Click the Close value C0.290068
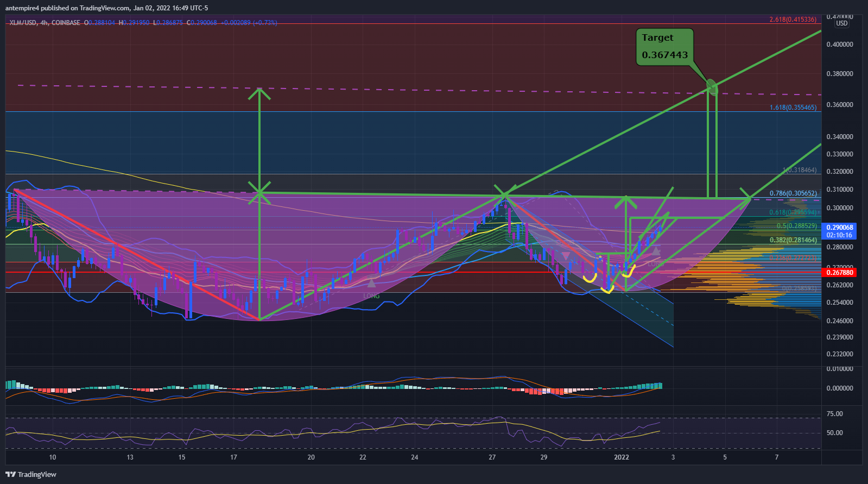Screen dimensions: 868x484 click(202, 23)
